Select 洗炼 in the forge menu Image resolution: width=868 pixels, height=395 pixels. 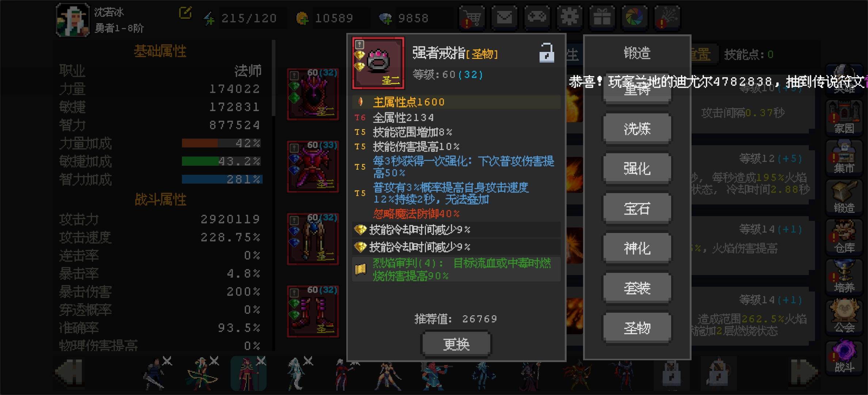637,129
